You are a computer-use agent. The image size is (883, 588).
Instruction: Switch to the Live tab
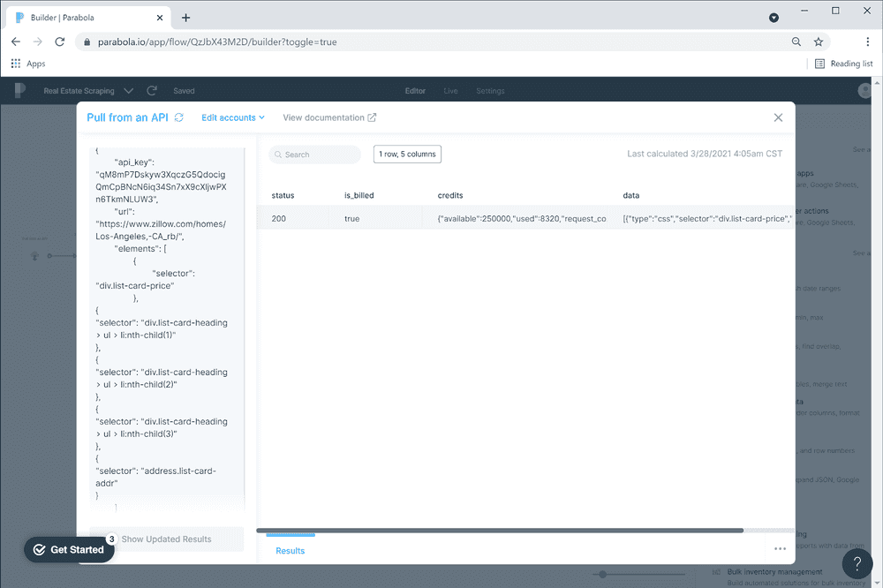pos(450,91)
